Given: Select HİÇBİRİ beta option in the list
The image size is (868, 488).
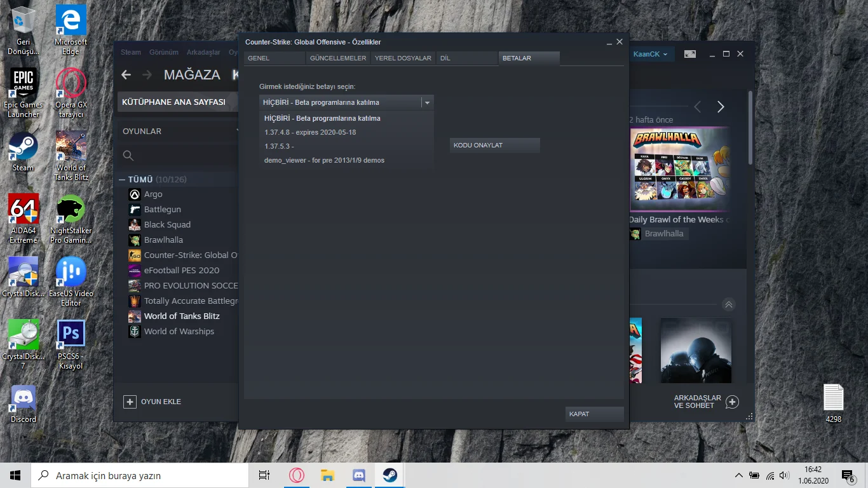Looking at the screenshot, I should tap(347, 118).
